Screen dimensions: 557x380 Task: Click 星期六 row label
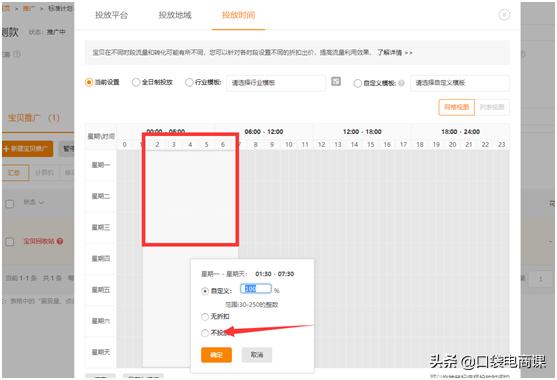coord(101,321)
